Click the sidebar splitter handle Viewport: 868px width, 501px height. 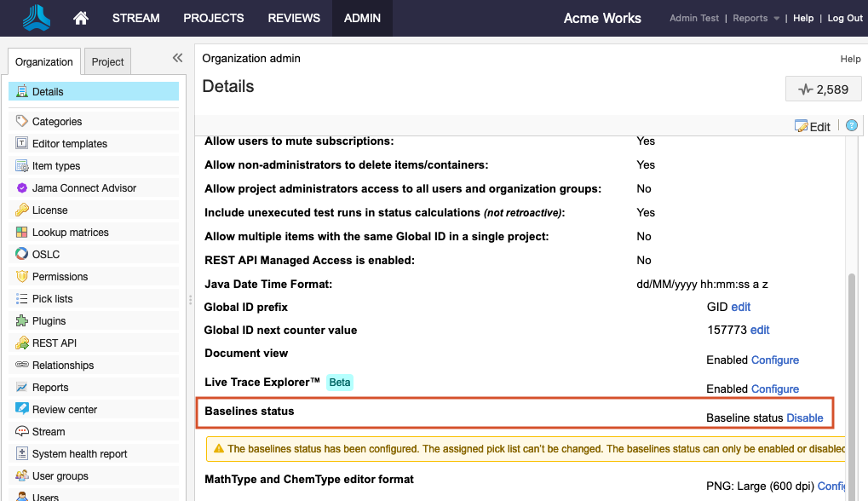click(x=191, y=300)
